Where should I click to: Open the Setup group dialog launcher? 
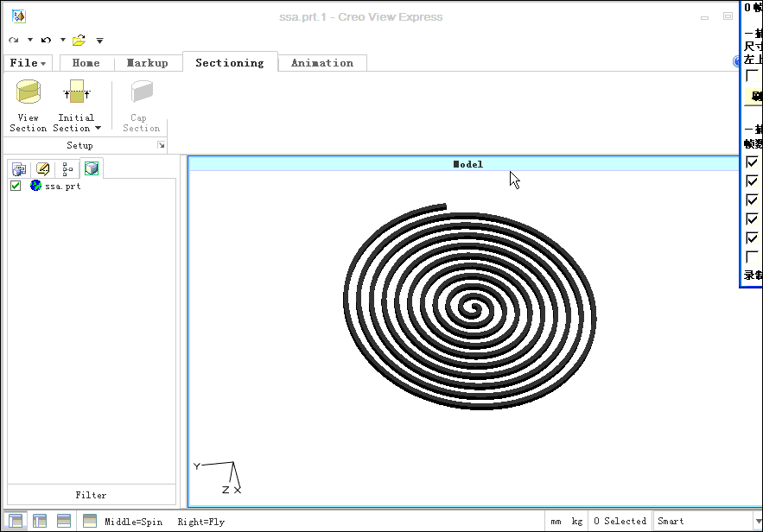(x=161, y=145)
